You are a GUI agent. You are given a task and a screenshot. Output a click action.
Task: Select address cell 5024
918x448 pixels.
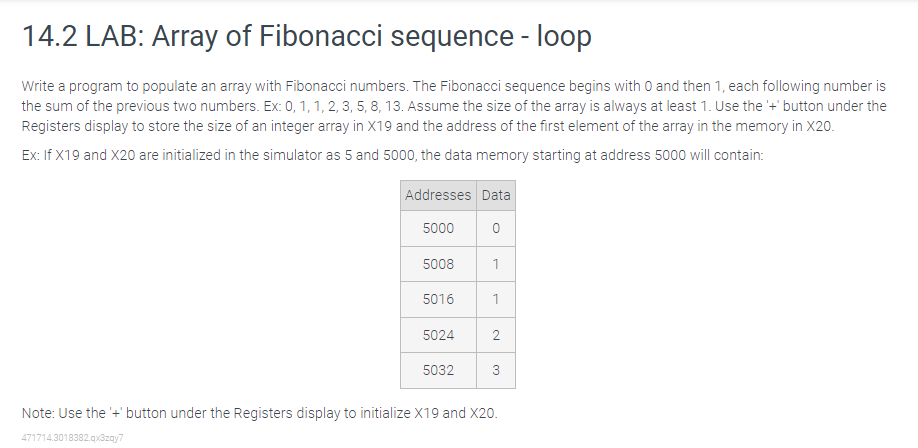438,335
